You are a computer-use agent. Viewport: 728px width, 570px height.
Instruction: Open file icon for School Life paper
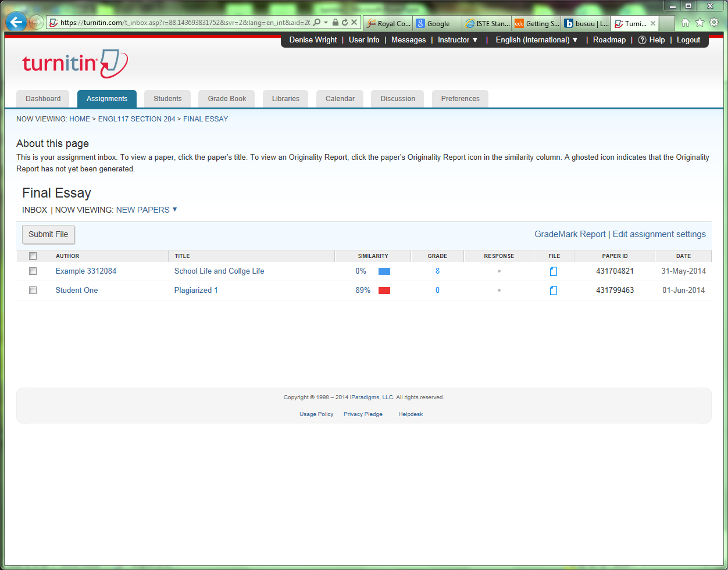[554, 271]
